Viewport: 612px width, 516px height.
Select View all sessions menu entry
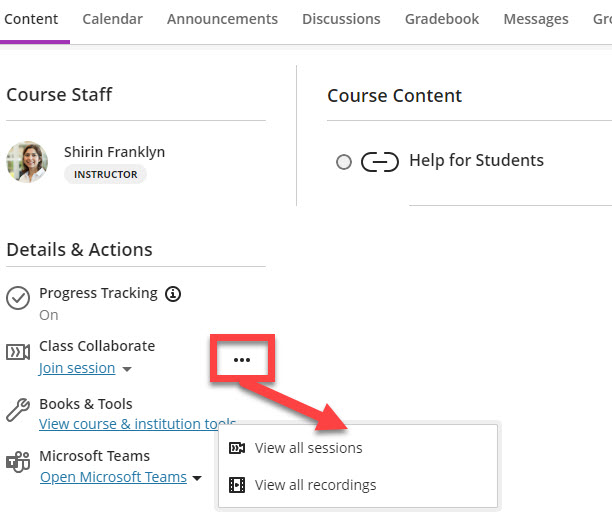(x=308, y=448)
